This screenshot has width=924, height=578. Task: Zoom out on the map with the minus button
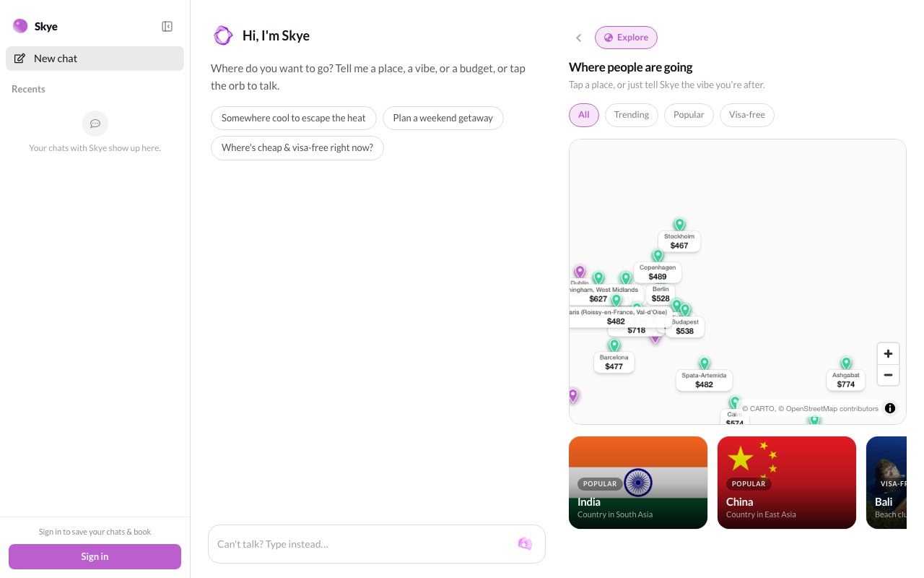pyautogui.click(x=888, y=375)
